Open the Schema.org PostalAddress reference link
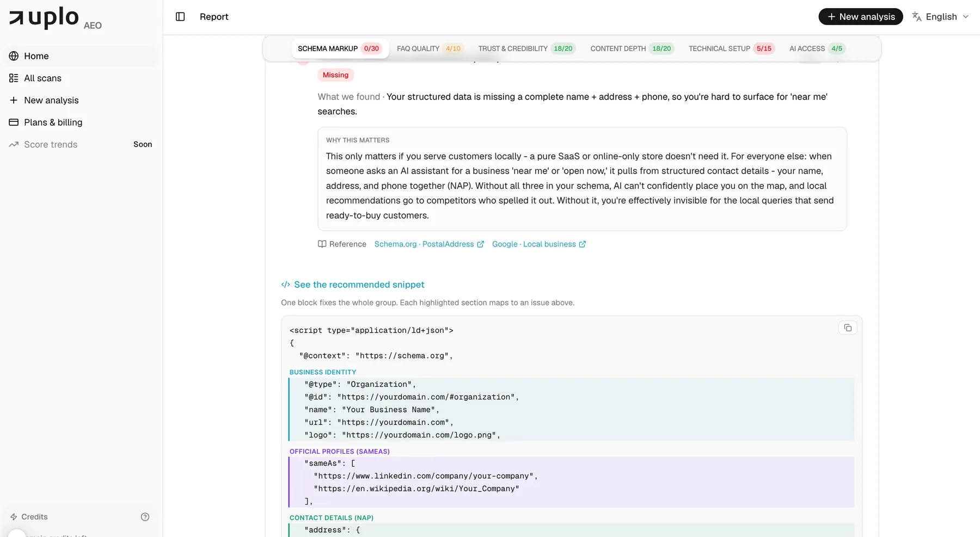Screen dimensions: 980x537 (429, 244)
